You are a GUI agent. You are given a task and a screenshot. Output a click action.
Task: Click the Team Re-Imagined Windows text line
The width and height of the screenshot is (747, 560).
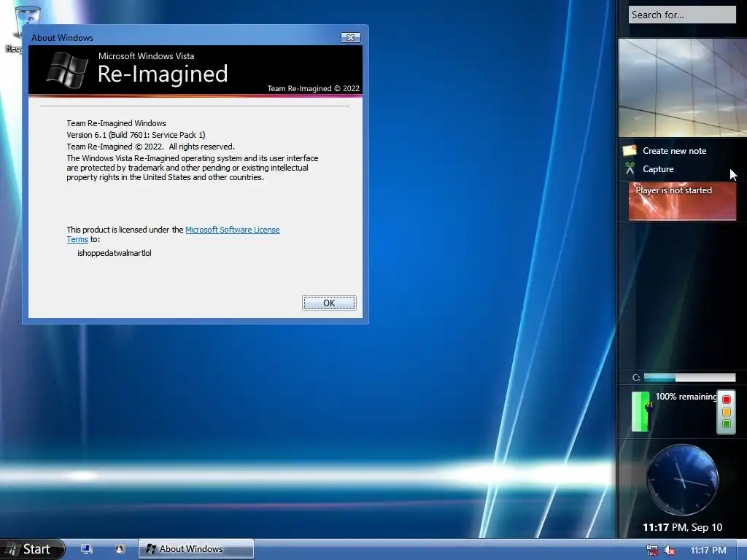116,123
